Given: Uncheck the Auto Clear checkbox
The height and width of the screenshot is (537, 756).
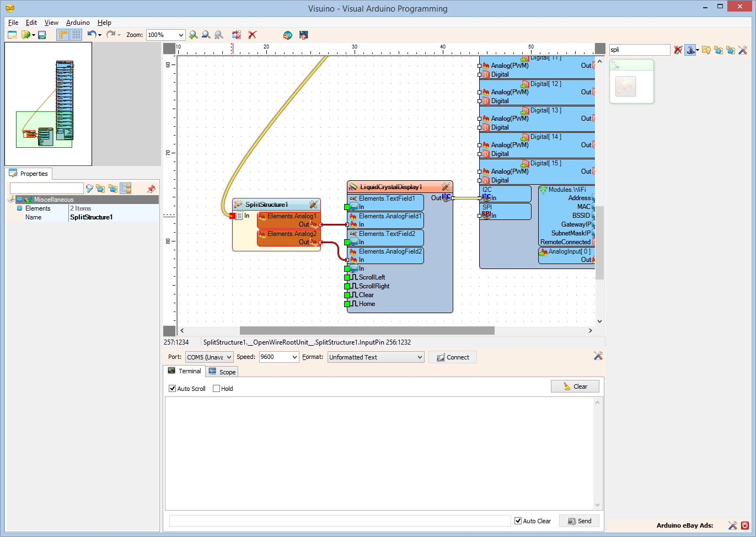Looking at the screenshot, I should (518, 521).
